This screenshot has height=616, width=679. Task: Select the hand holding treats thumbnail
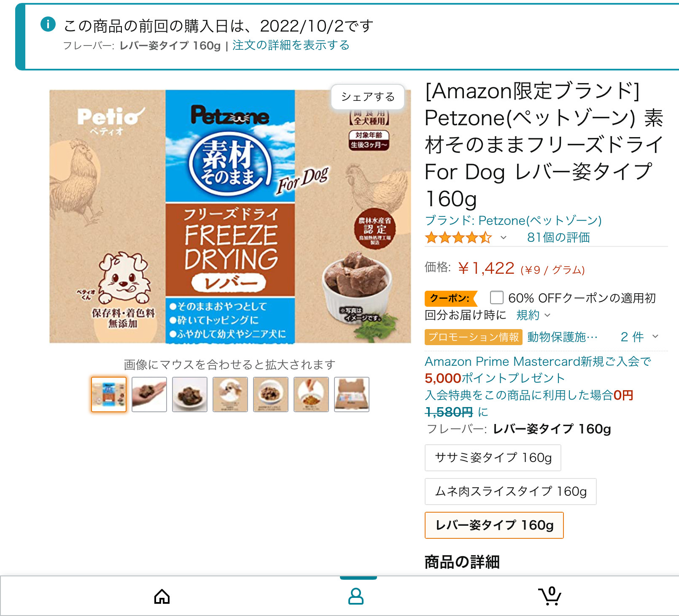pyautogui.click(x=149, y=394)
